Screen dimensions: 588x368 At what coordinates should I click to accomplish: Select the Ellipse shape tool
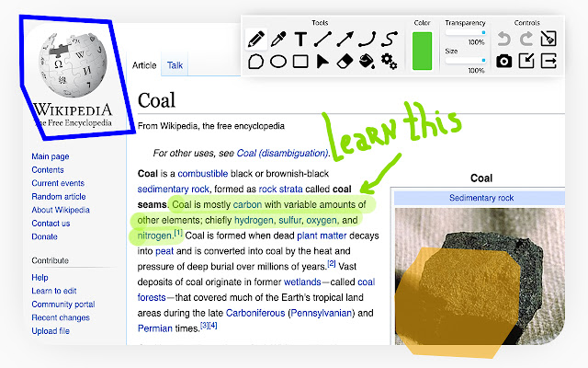[x=278, y=62]
